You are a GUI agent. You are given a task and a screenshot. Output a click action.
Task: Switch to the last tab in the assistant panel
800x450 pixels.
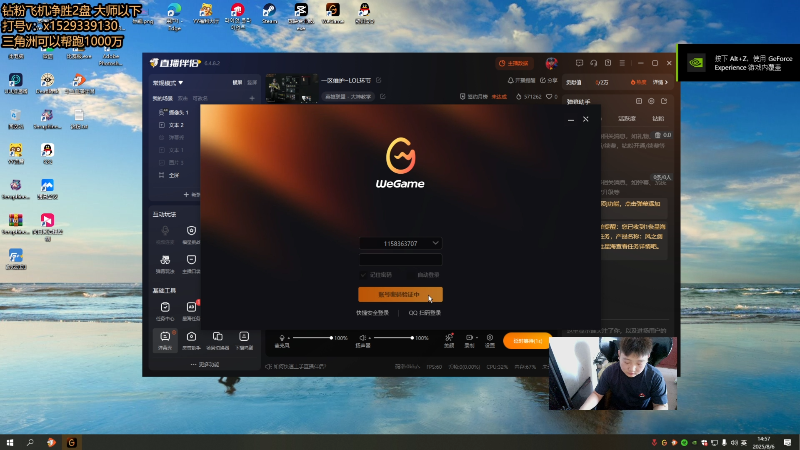[x=658, y=118]
